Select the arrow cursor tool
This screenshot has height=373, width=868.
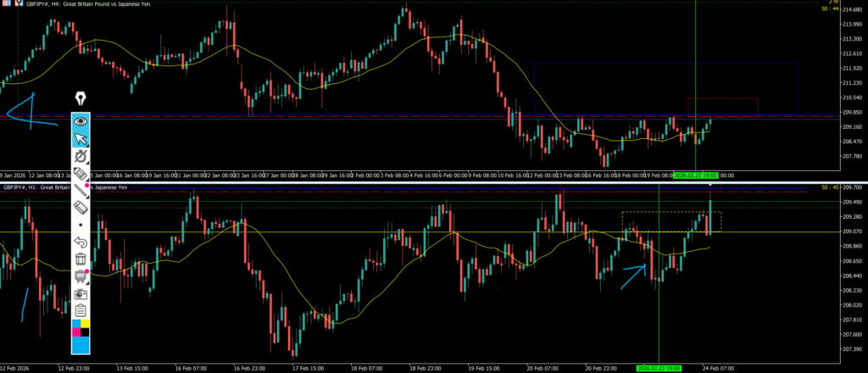click(81, 139)
